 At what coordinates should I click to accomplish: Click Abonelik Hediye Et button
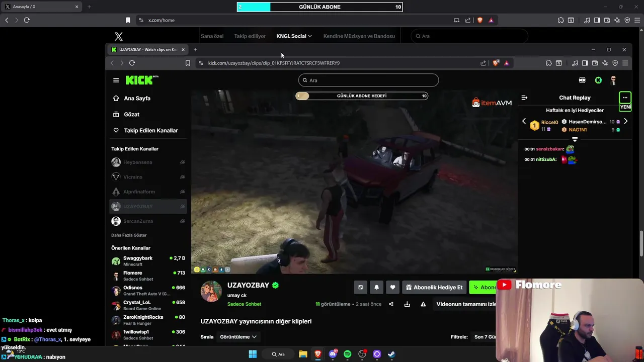(434, 288)
